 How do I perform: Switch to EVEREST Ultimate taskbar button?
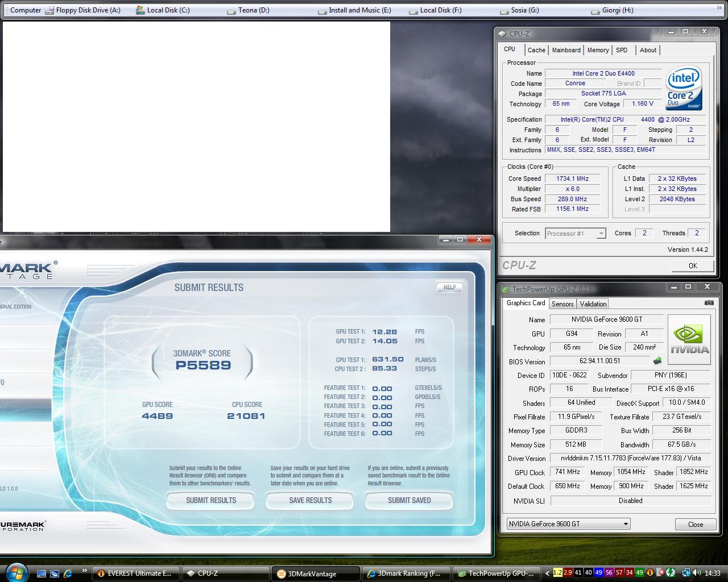[136, 573]
